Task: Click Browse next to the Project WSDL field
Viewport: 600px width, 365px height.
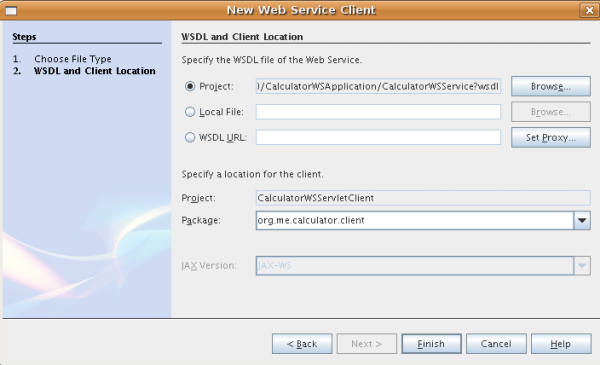Action: coord(551,86)
